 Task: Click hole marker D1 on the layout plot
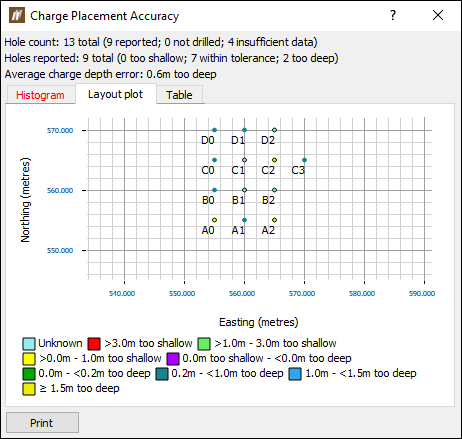tap(244, 130)
